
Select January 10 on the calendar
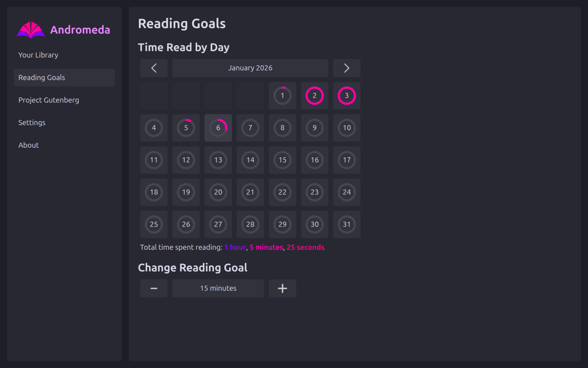[346, 128]
